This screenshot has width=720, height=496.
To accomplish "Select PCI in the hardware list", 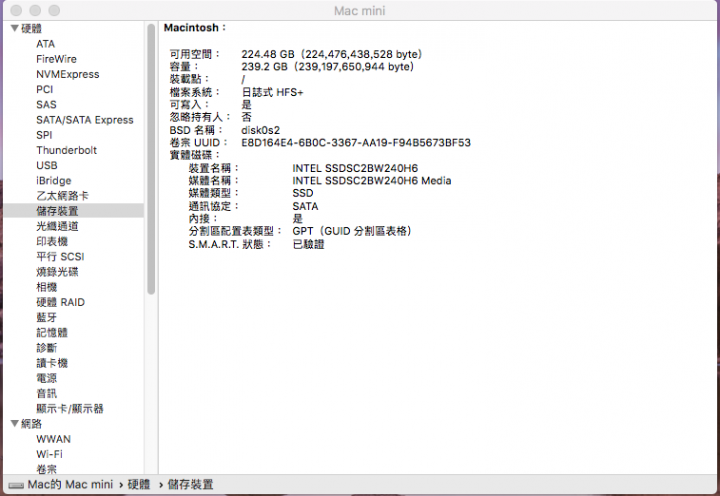I will point(45,89).
